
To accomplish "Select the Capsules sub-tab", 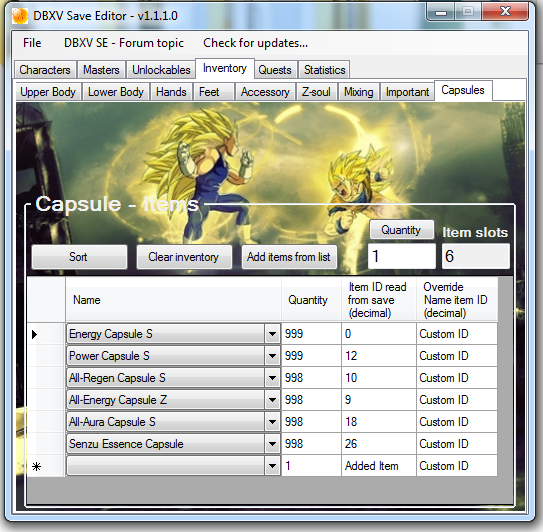I will coord(463,90).
